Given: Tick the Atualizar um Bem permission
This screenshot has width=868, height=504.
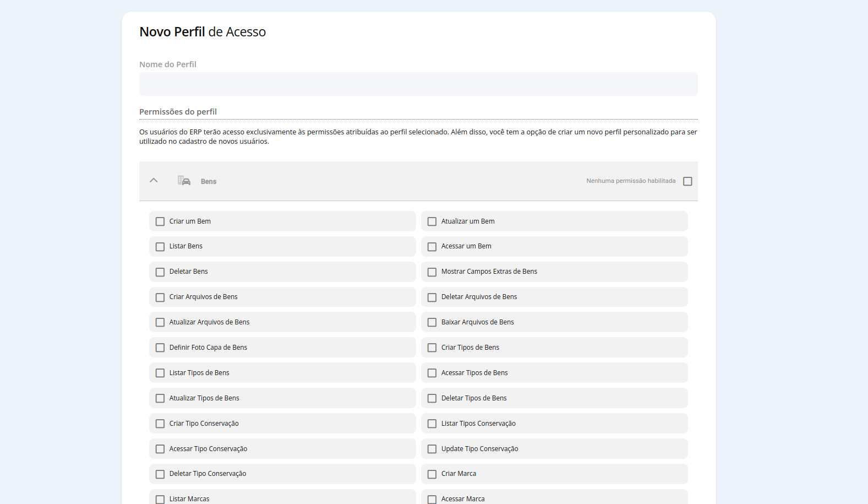Looking at the screenshot, I should 432,221.
